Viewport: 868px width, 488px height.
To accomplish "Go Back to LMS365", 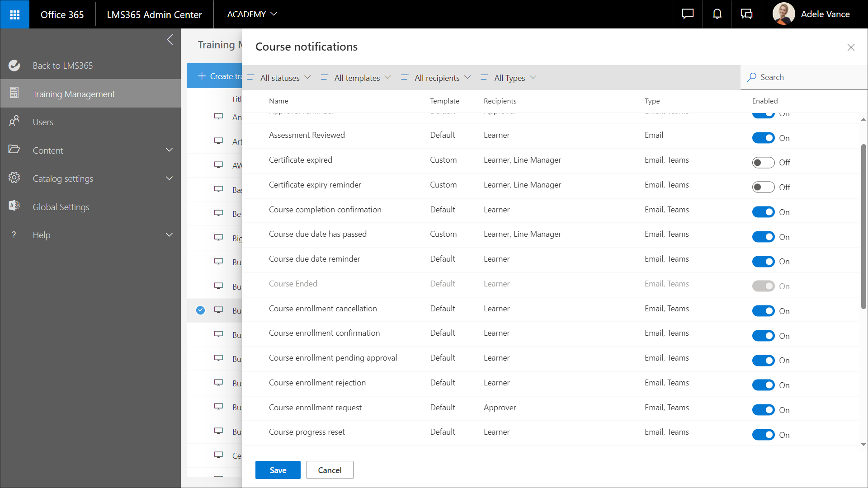I will pyautogui.click(x=62, y=66).
